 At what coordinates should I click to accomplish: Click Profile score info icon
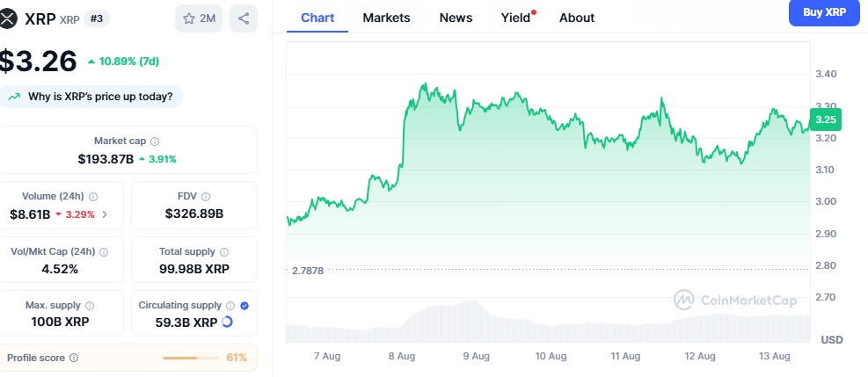click(x=74, y=358)
